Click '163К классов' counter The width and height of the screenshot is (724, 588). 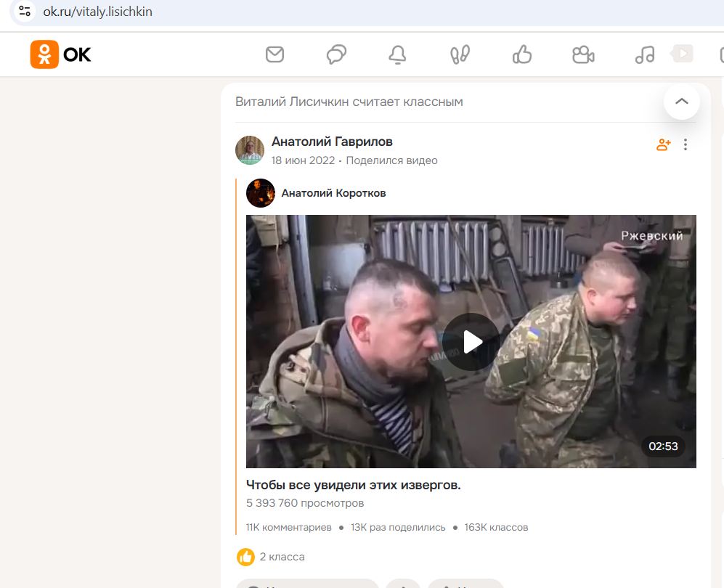point(497,527)
